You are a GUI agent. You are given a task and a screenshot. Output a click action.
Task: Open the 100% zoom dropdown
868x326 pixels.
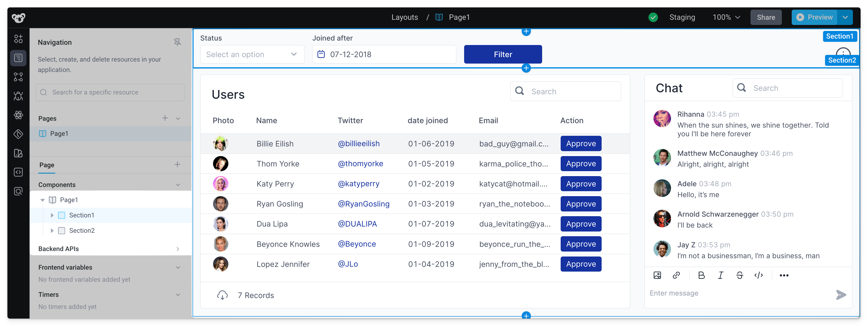[726, 17]
